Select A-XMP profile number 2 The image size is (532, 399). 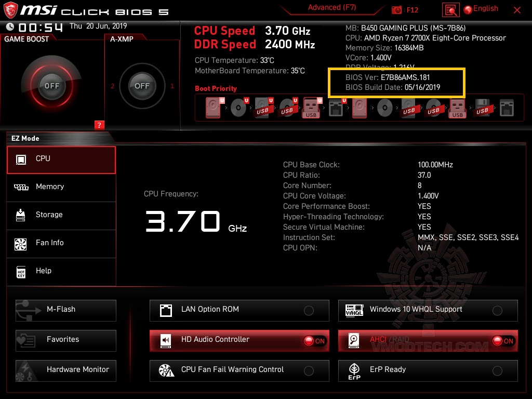(x=112, y=86)
